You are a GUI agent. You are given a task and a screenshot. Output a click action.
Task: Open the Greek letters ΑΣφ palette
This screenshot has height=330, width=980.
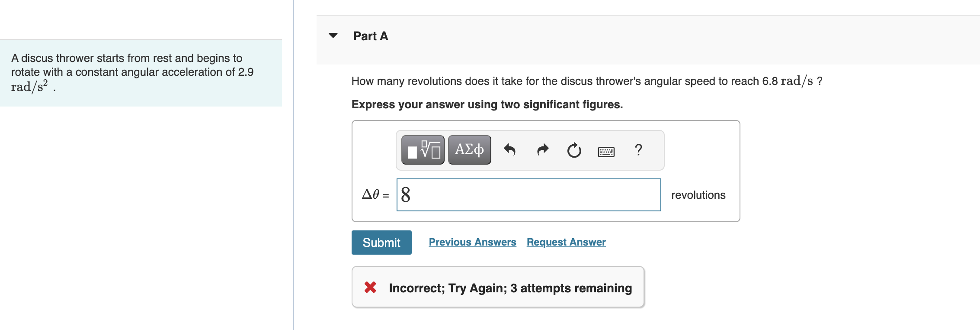coord(469,150)
